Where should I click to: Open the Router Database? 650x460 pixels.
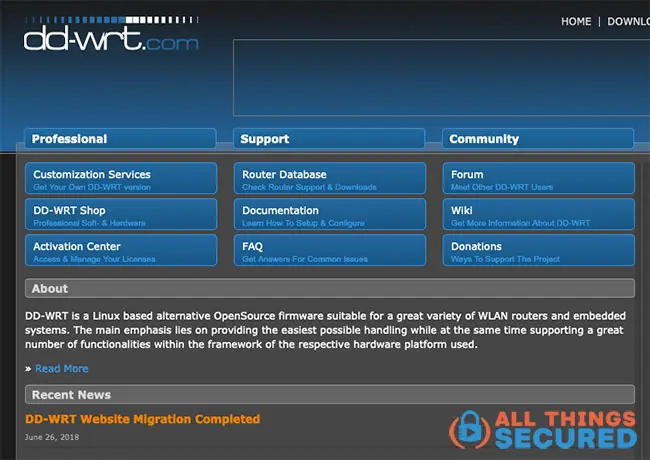330,178
